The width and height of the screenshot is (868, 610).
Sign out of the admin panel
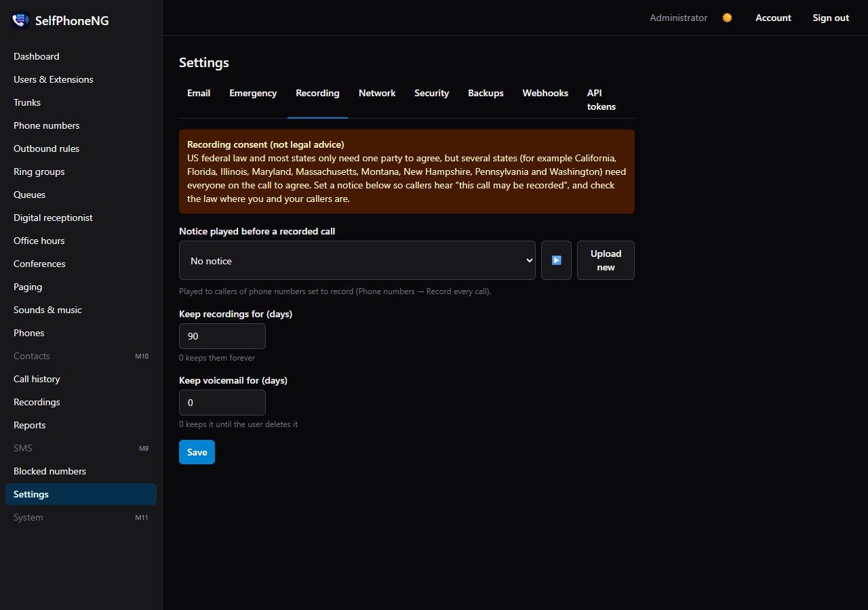tap(831, 18)
